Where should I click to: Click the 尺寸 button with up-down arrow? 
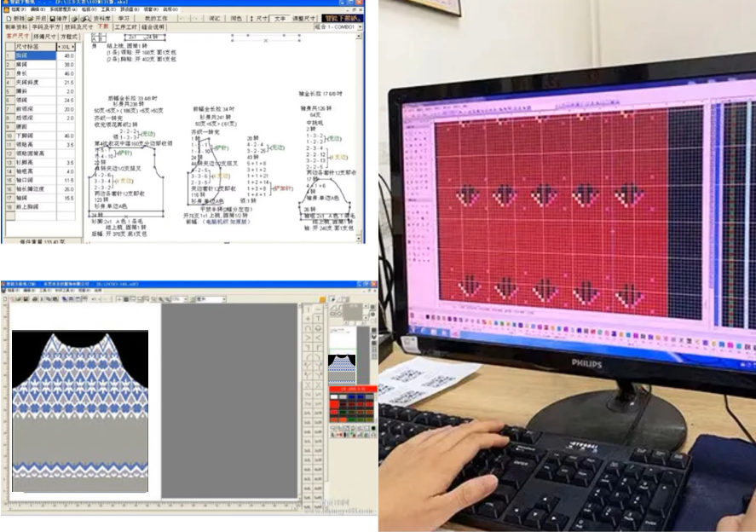[258, 18]
